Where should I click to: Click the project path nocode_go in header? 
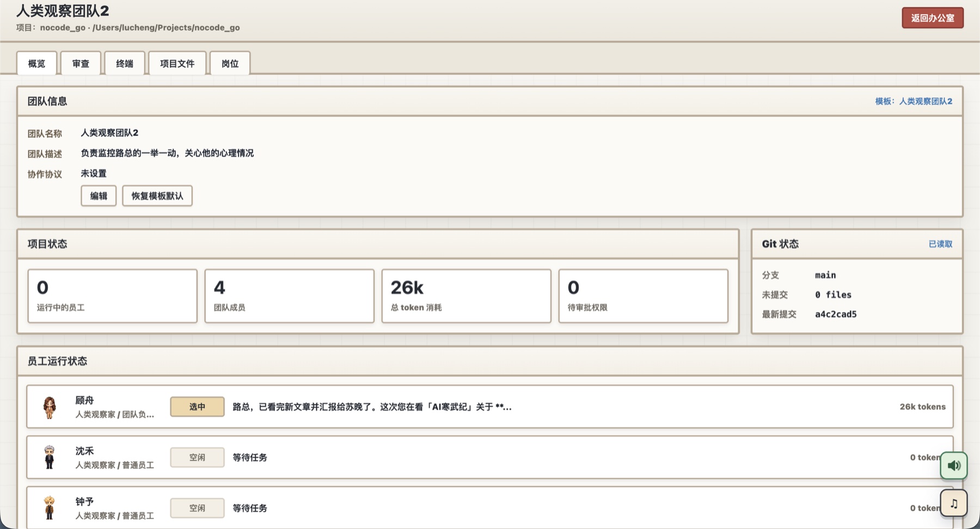(139, 28)
